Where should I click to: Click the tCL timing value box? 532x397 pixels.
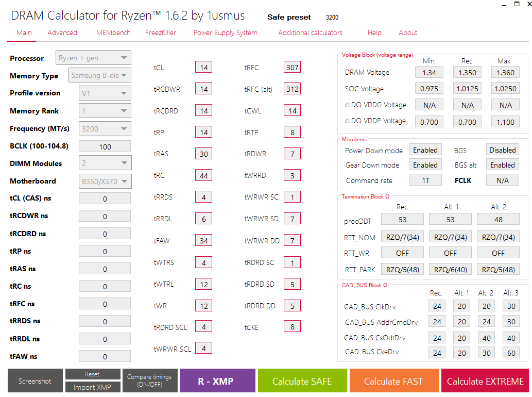[x=203, y=67]
